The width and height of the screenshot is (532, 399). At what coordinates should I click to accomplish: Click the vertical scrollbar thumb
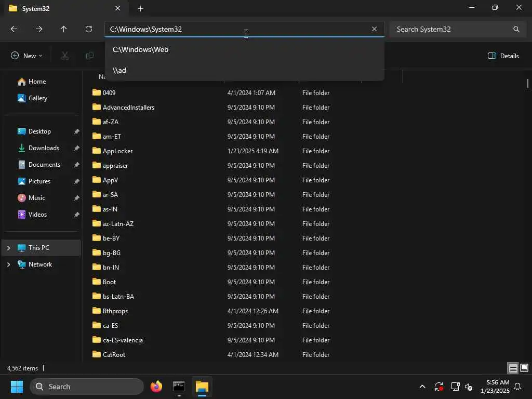pyautogui.click(x=528, y=83)
